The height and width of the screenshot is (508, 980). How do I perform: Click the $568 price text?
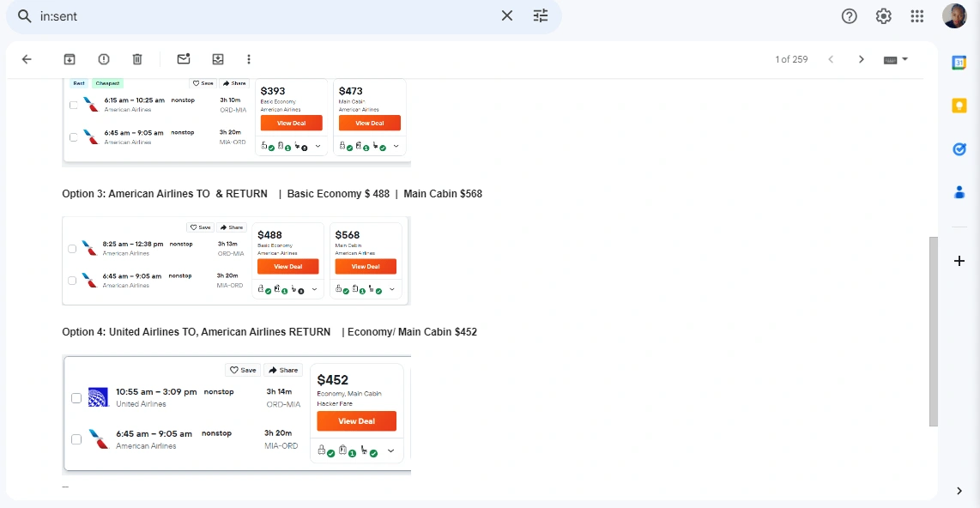point(348,235)
